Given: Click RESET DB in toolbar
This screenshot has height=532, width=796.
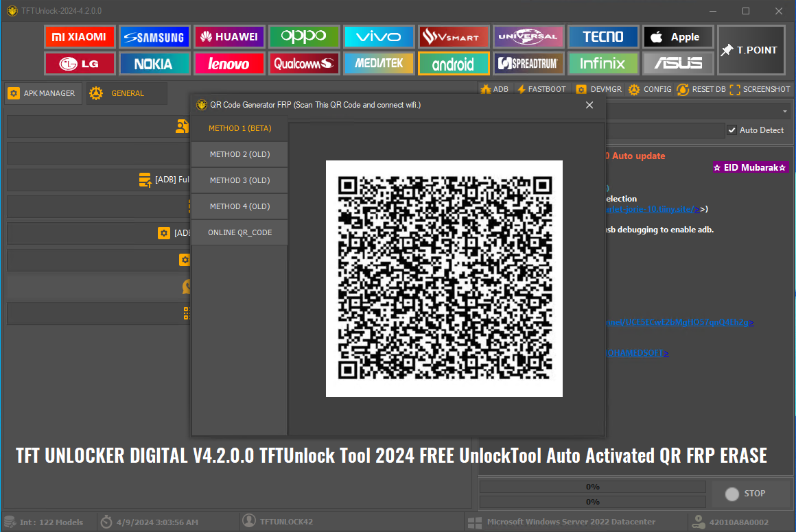Looking at the screenshot, I should [x=701, y=89].
